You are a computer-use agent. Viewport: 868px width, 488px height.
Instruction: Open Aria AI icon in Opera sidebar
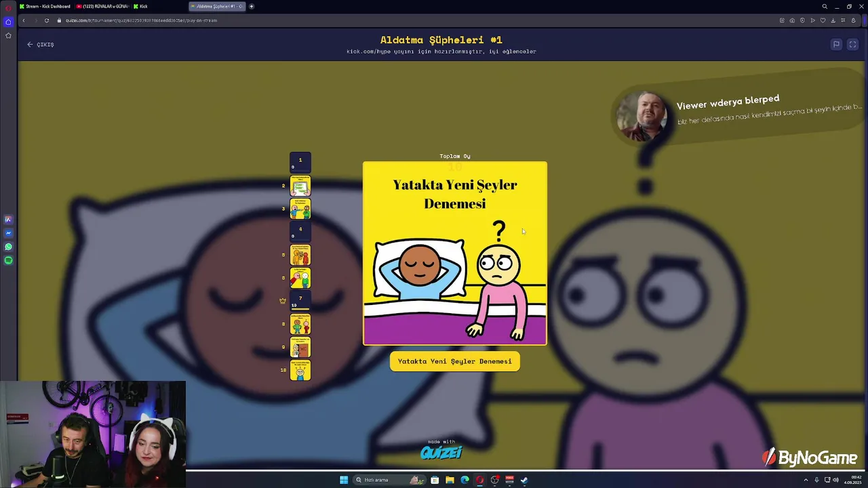coord(8,220)
